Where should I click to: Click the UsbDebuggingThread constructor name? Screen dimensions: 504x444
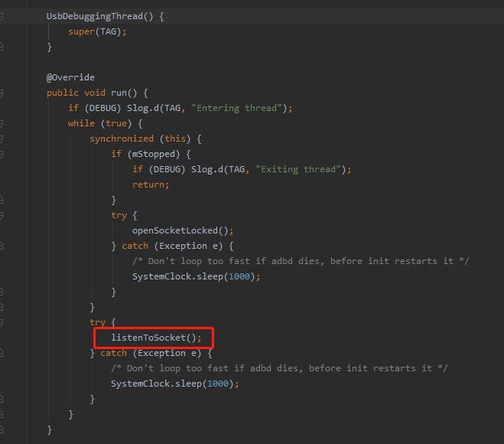pyautogui.click(x=95, y=16)
